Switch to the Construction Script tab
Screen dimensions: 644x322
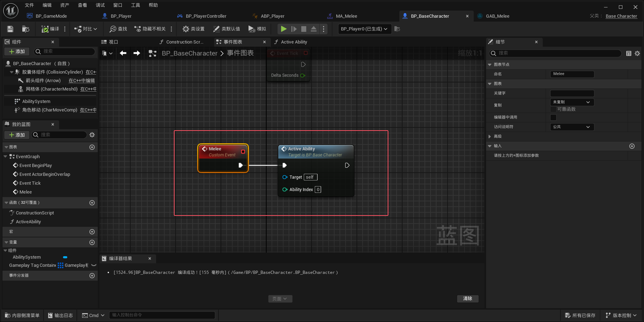[x=185, y=42]
